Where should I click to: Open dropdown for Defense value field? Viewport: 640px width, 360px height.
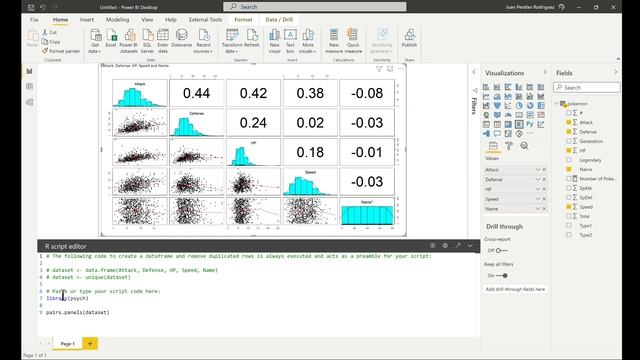tap(538, 179)
